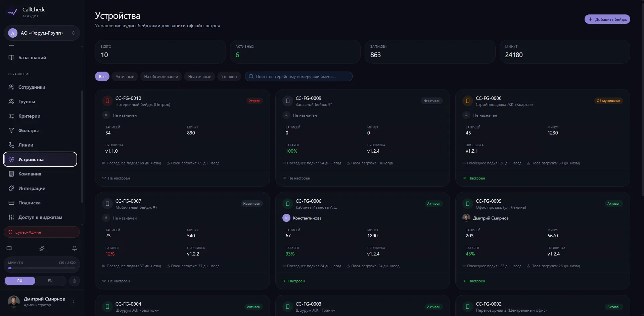This screenshot has height=316, width=644.
Task: Click the Доступ к виджетам settings icon
Action: click(11, 217)
